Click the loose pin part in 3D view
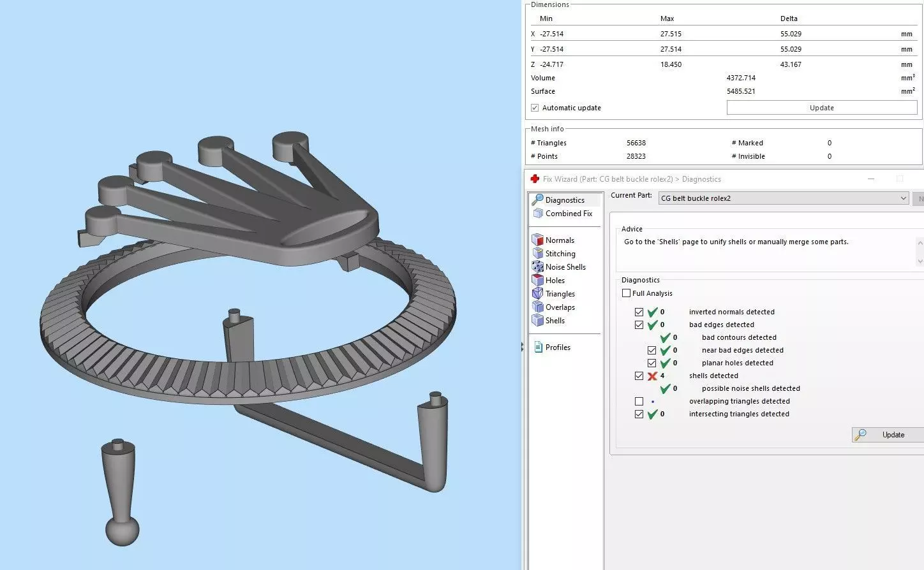 (x=120, y=491)
